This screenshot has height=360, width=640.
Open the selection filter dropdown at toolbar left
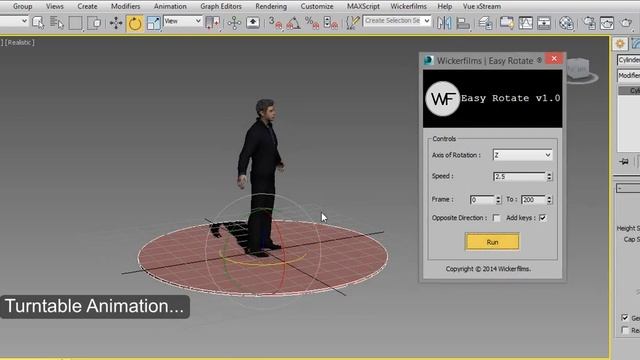pos(14,21)
